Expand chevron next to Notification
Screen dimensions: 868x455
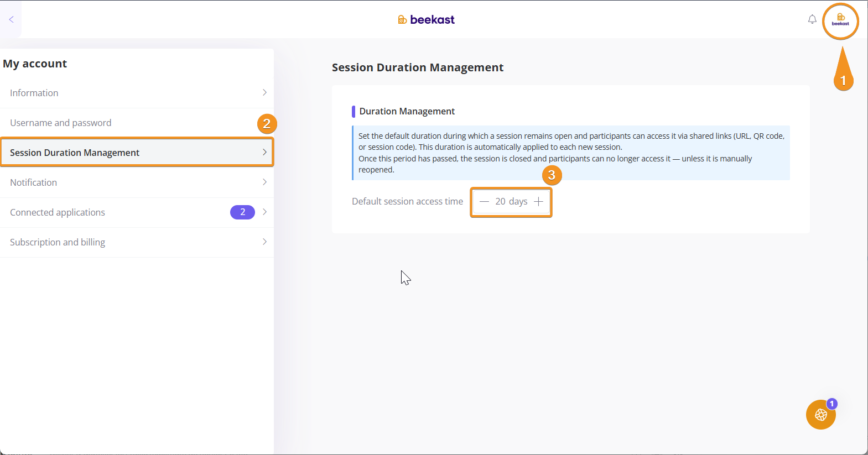pyautogui.click(x=264, y=182)
